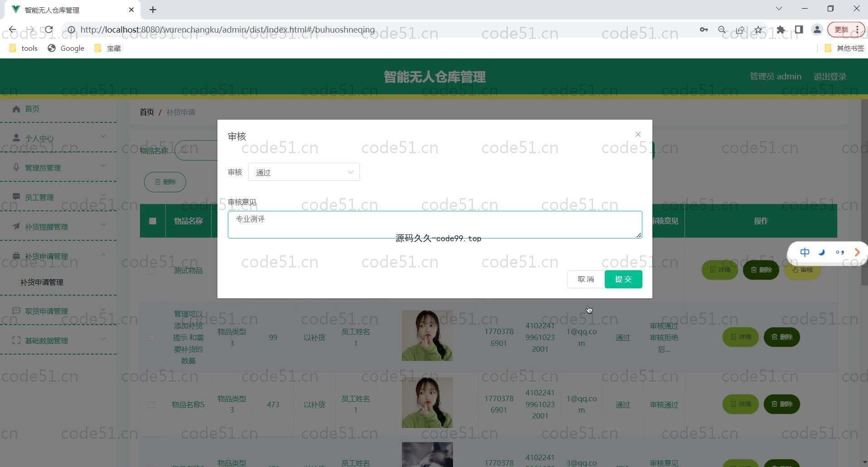Viewport: 868px width, 467px height.
Task: Toggle the browser side panel icon
Action: (x=799, y=30)
